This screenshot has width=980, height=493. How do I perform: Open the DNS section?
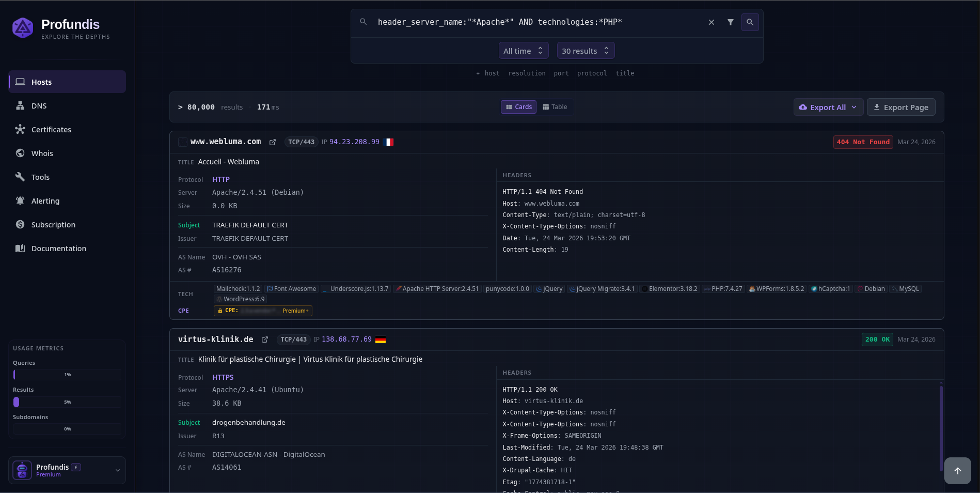[67, 105]
